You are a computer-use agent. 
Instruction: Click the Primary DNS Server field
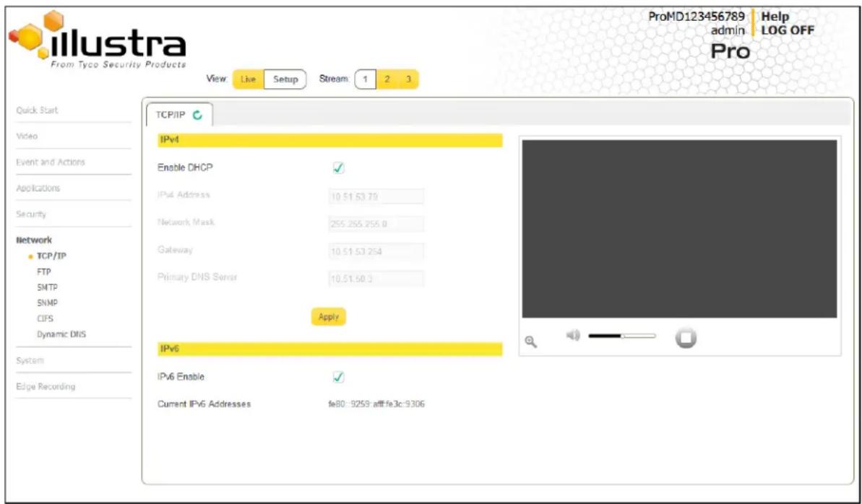point(376,279)
